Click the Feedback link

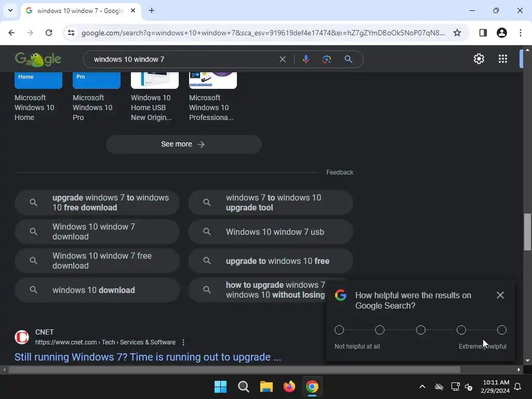pos(340,172)
